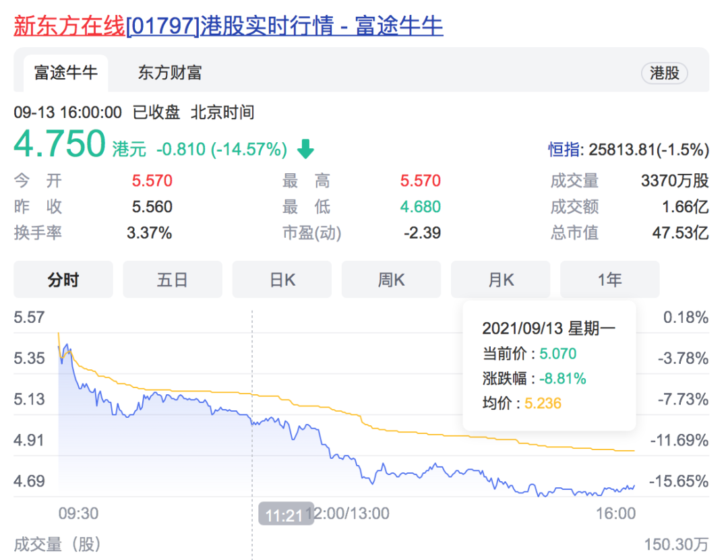Click the 今开 value 5.570
728x560 pixels.
152,181
